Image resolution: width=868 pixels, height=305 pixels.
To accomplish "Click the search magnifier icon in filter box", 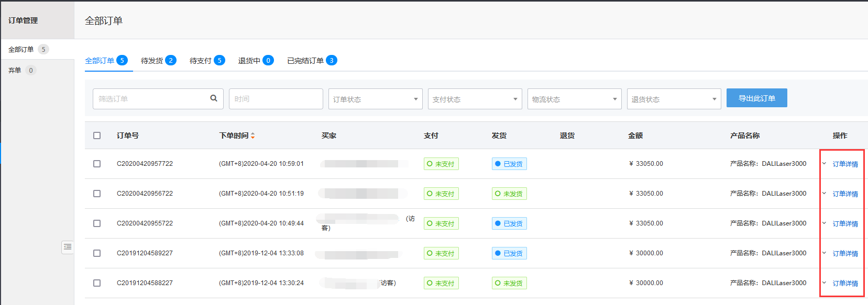I will point(214,98).
